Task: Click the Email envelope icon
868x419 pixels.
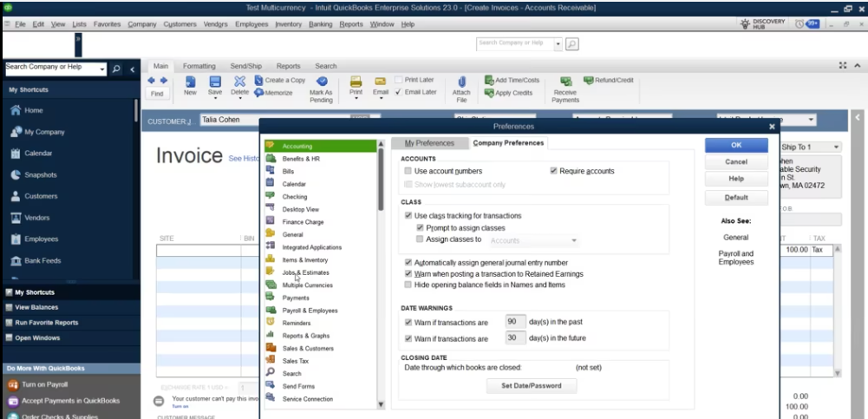Action: tap(381, 82)
